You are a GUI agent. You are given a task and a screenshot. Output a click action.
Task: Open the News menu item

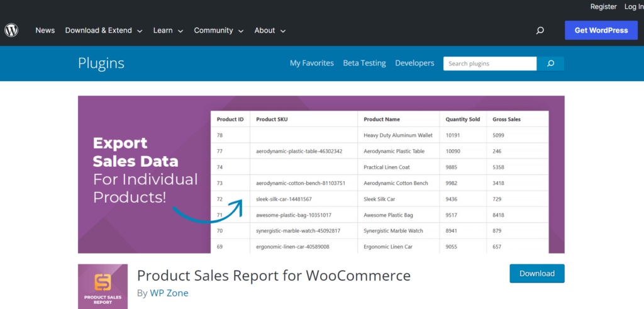(x=45, y=30)
